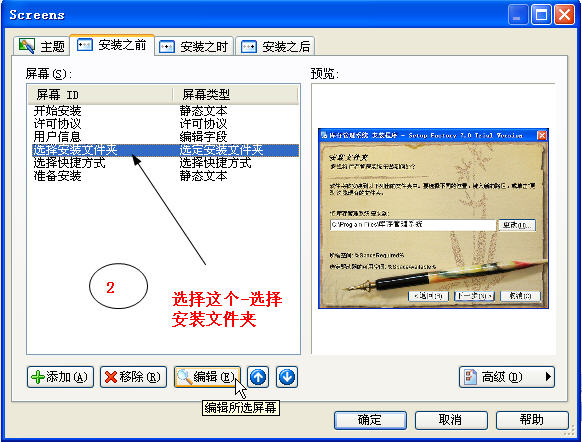Select the 用户信息 screen row

click(164, 137)
